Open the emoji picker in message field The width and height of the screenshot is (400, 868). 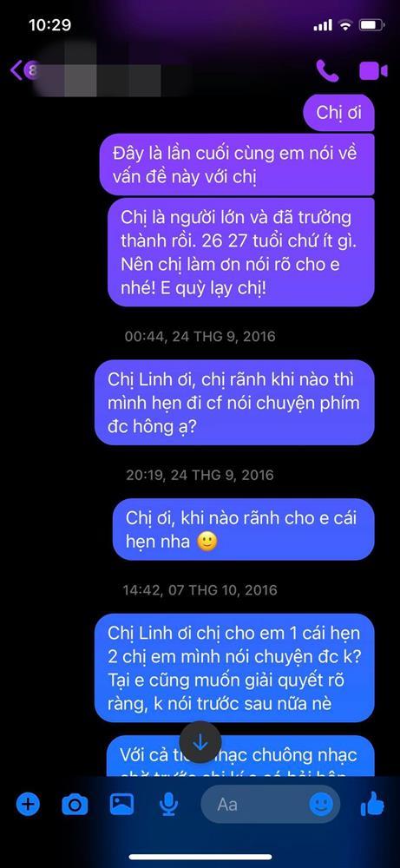tap(321, 804)
